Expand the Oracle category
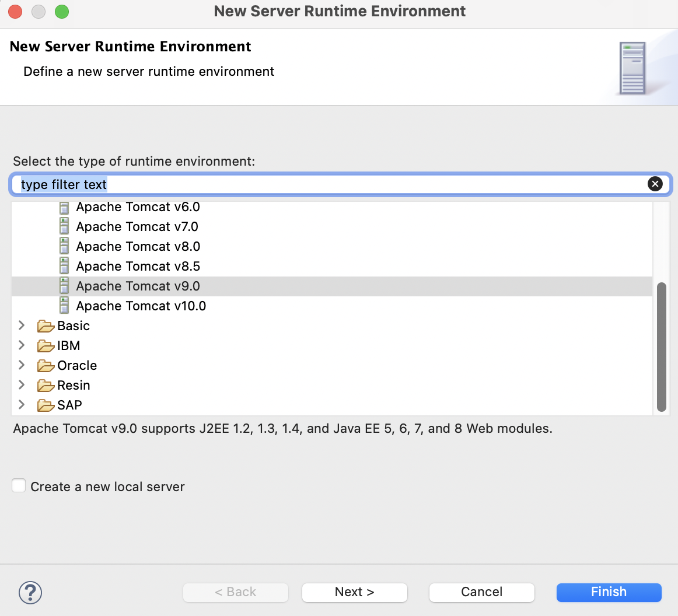Image resolution: width=678 pixels, height=616 pixels. (x=22, y=365)
